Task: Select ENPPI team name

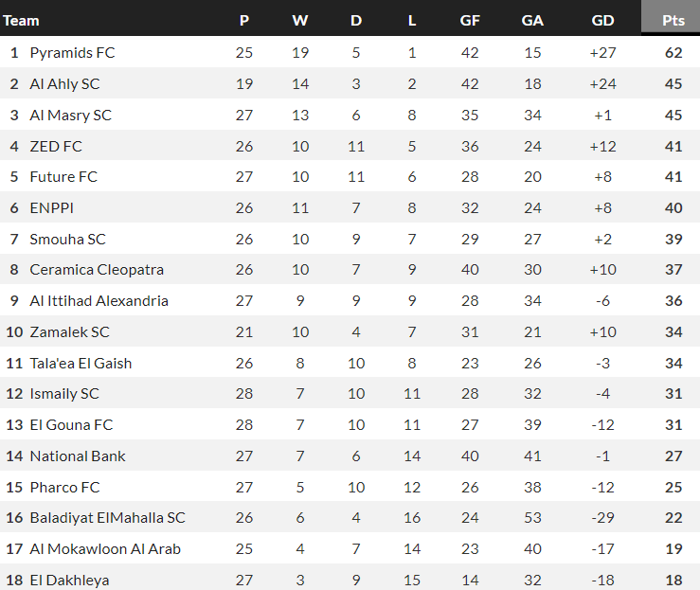Action: coord(51,208)
